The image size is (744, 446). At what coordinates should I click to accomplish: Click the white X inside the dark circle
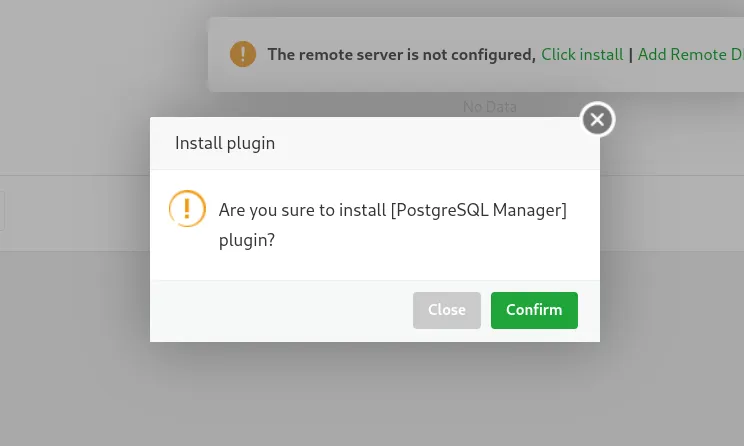(x=597, y=119)
